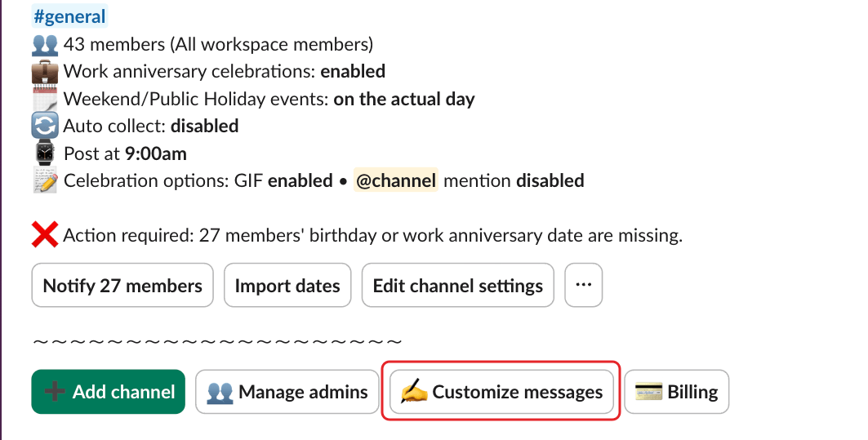Click the watch icon beside Post at
This screenshot has height=440, width=868.
pos(45,153)
